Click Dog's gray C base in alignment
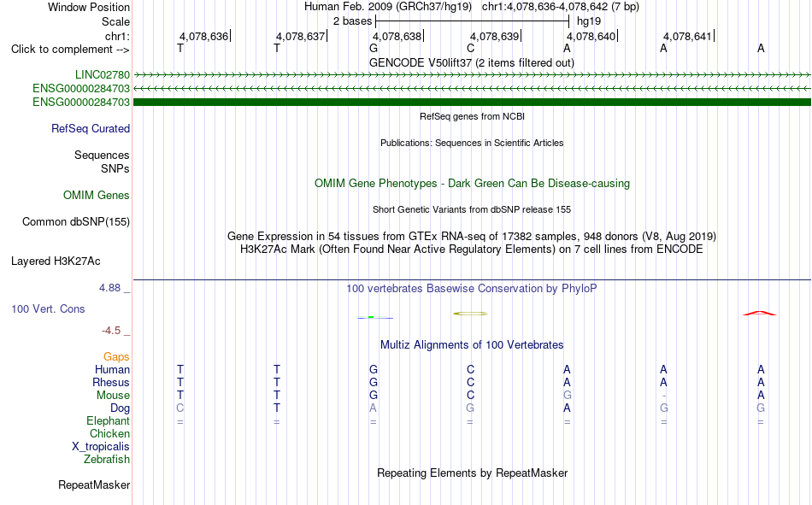The width and height of the screenshot is (812, 505). [x=179, y=408]
